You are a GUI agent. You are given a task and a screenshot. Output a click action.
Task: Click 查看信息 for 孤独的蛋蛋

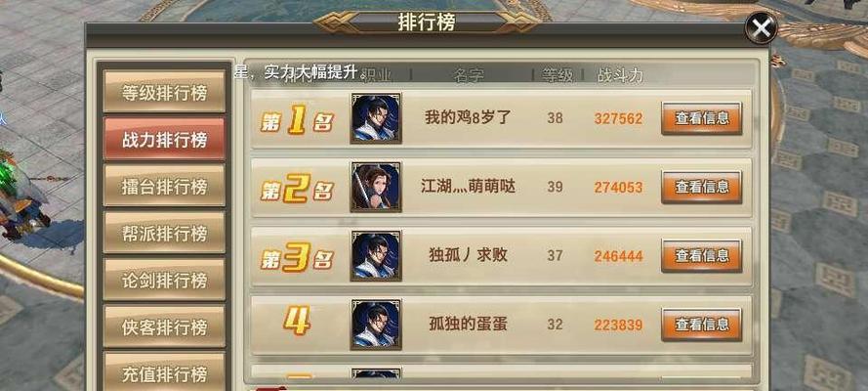(701, 324)
